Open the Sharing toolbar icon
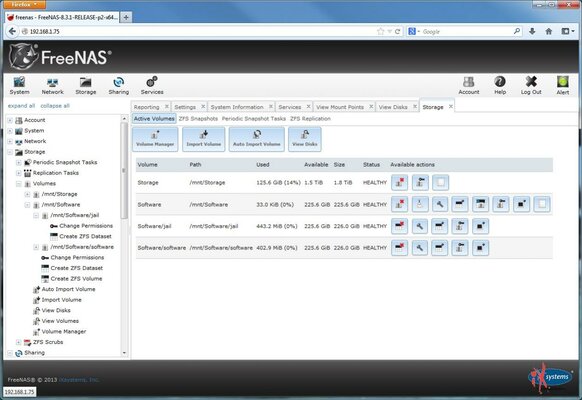 click(x=119, y=86)
